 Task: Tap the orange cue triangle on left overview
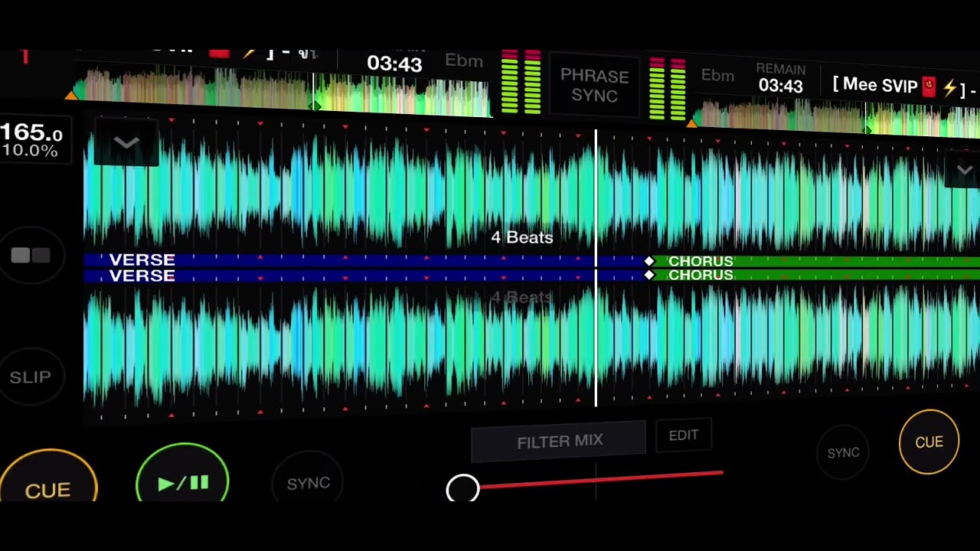[x=71, y=95]
